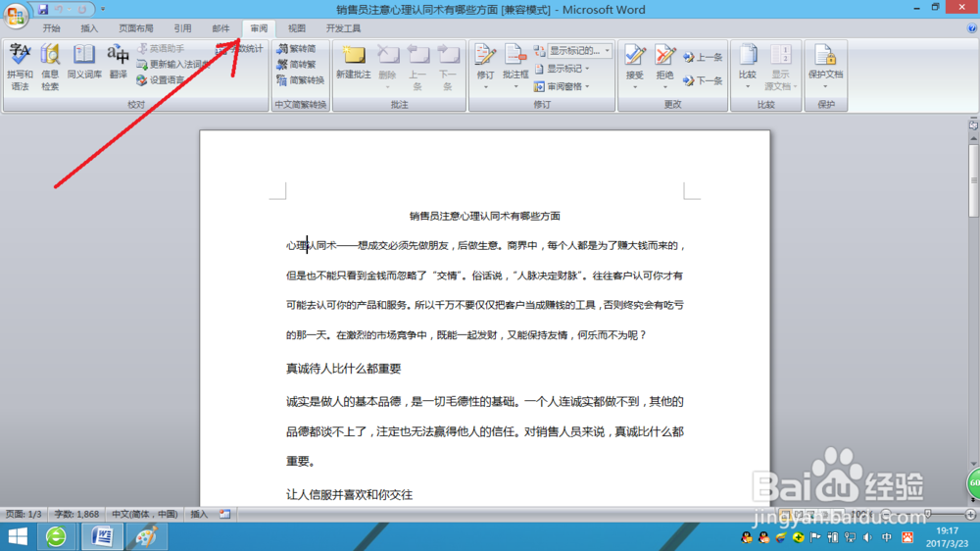Click heading 真诚待人比什么都重要

tap(343, 369)
